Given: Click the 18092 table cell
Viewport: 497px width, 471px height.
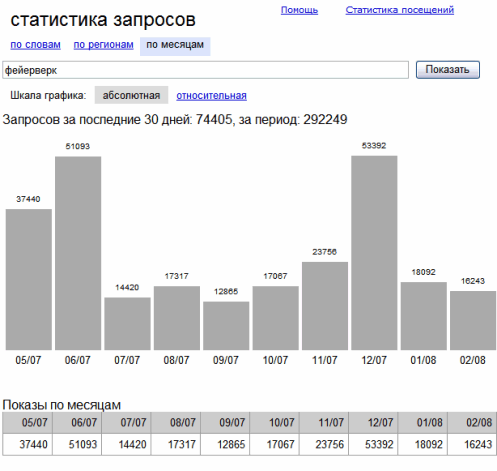Looking at the screenshot, I should [423, 444].
